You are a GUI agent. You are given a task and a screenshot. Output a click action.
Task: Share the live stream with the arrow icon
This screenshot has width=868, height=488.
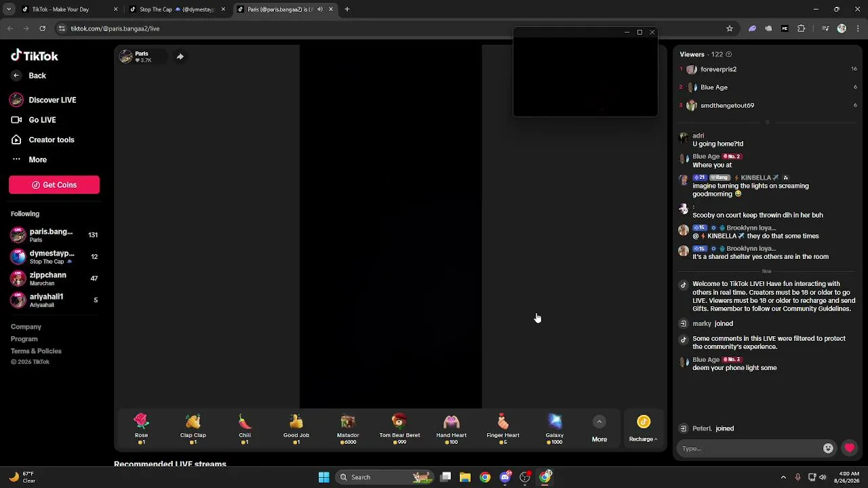click(x=180, y=57)
